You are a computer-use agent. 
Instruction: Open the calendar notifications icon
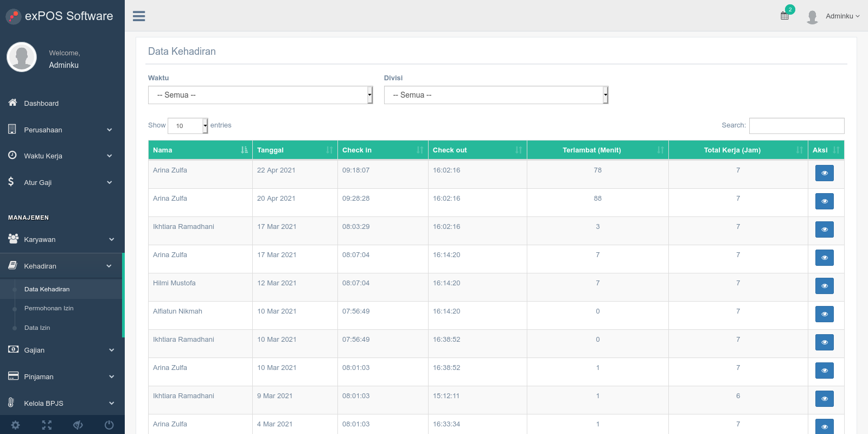(x=785, y=16)
